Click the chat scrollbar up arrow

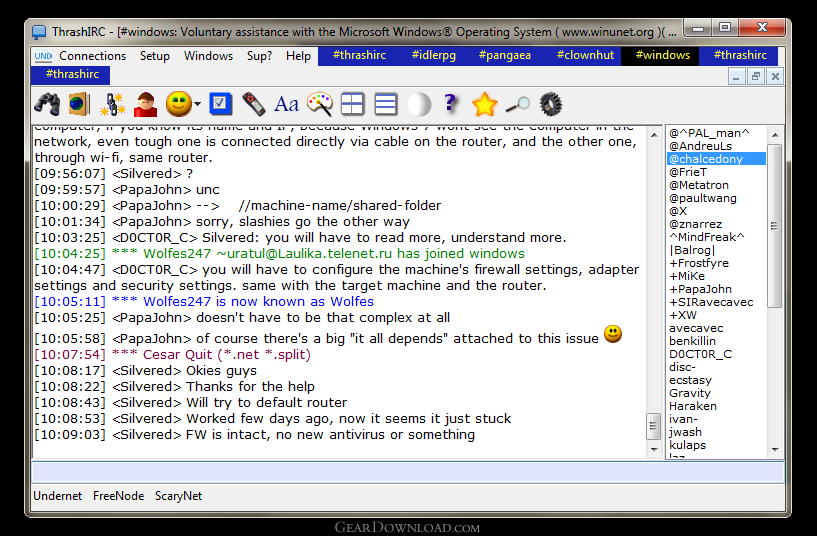click(654, 135)
